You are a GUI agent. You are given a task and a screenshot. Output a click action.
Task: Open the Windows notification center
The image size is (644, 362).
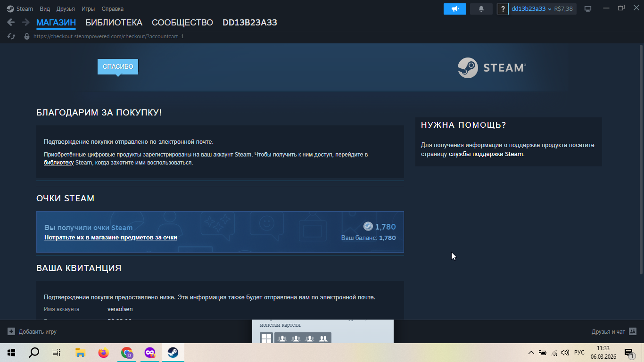click(628, 353)
